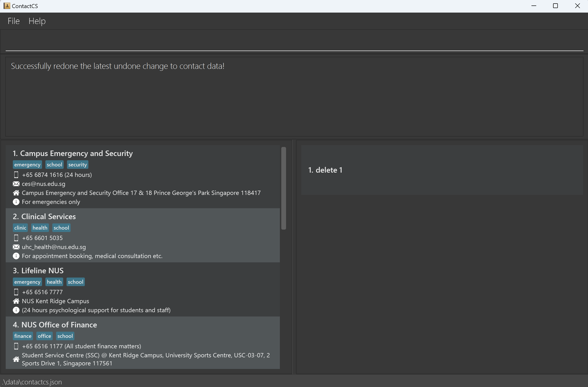Maximize the ContactCS window

pos(555,6)
